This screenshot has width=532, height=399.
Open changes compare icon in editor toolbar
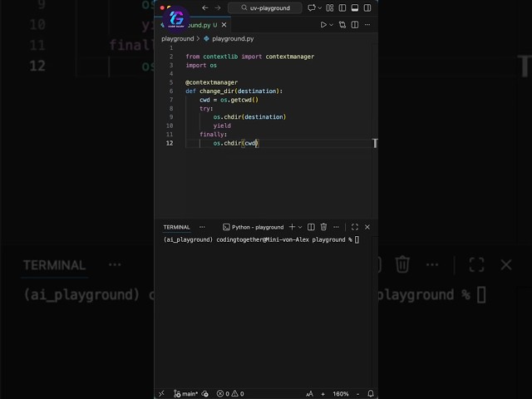point(342,25)
